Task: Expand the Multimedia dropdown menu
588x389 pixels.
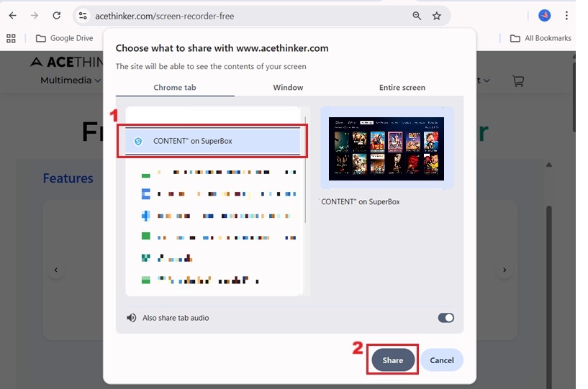Action: pyautogui.click(x=71, y=81)
